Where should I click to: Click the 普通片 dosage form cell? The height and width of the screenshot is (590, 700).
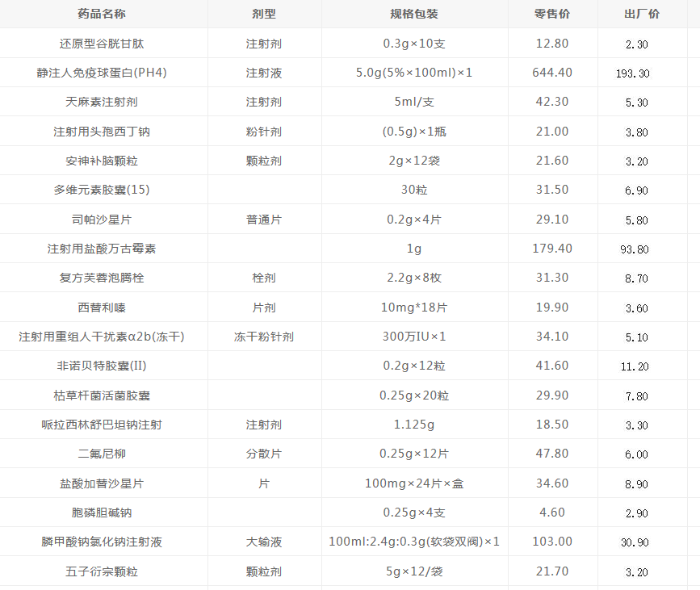pyautogui.click(x=264, y=220)
